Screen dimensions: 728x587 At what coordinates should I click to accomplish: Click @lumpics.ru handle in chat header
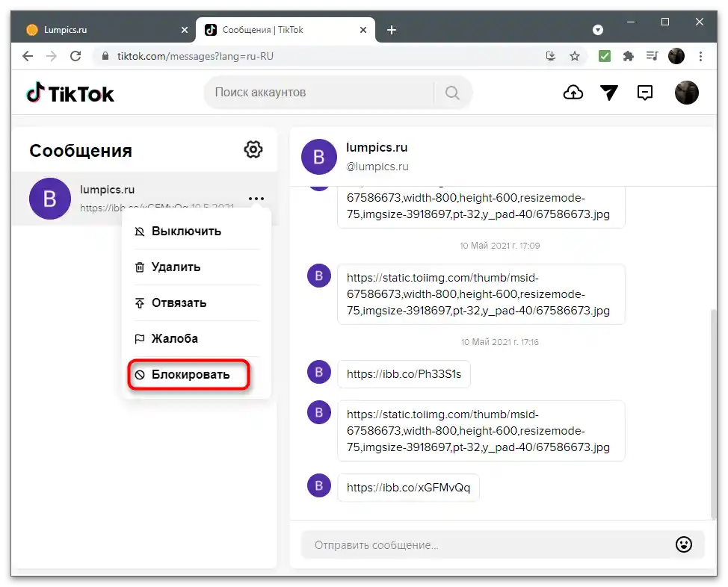(377, 166)
